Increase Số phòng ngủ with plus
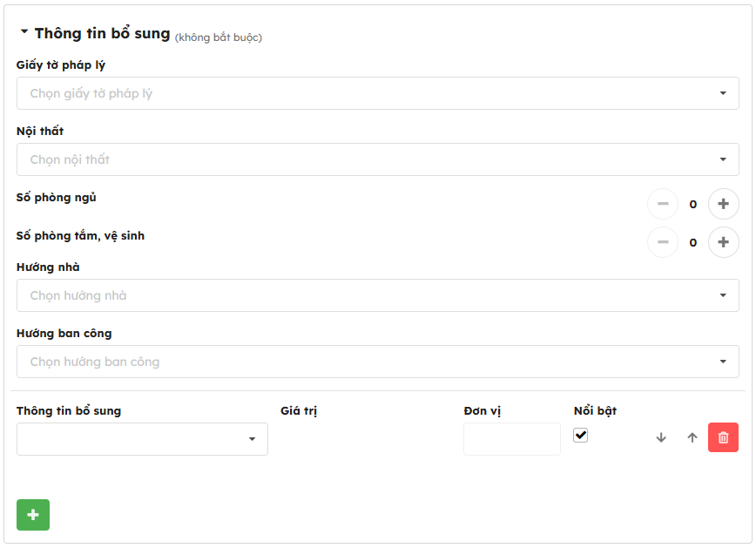This screenshot has width=756, height=548. click(723, 204)
